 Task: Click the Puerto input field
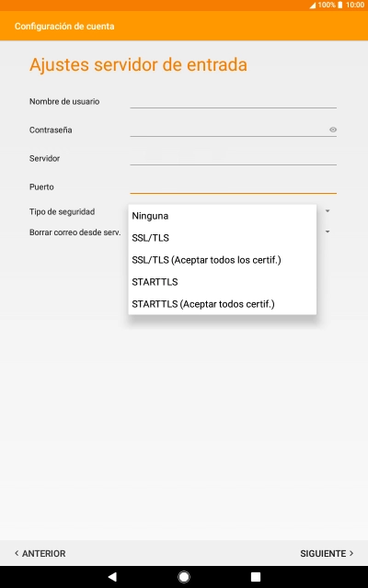click(x=233, y=187)
